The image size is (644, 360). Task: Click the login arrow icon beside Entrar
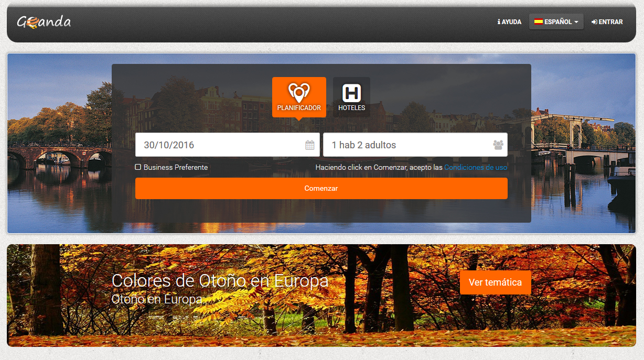point(594,22)
